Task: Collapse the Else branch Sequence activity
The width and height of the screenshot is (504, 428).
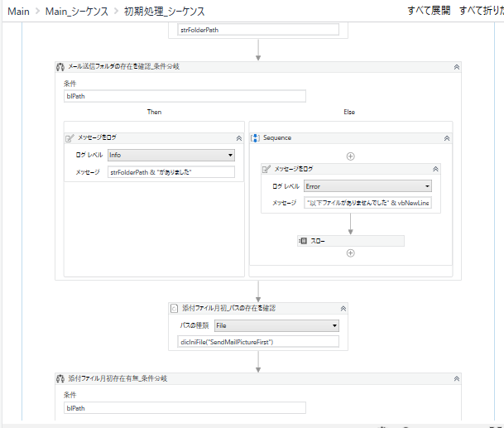Action: (x=447, y=138)
